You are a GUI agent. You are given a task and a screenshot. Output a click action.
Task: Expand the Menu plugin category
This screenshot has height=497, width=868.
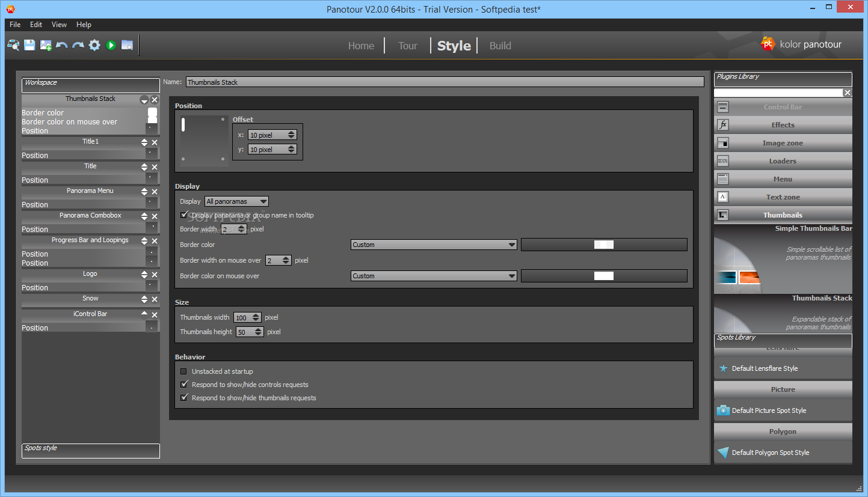click(783, 179)
